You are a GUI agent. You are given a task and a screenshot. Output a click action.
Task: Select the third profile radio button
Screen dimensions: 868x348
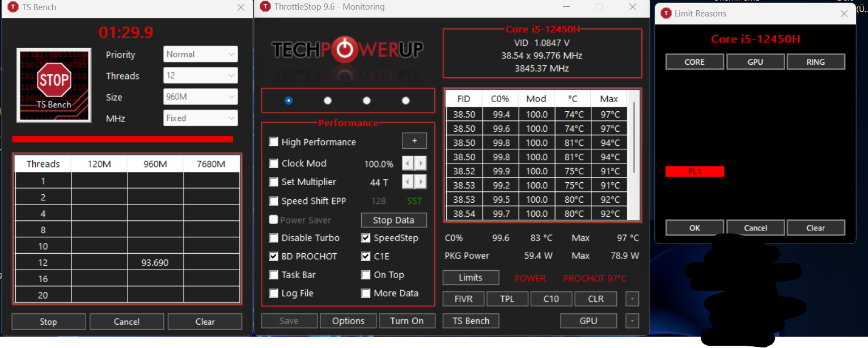point(367,100)
